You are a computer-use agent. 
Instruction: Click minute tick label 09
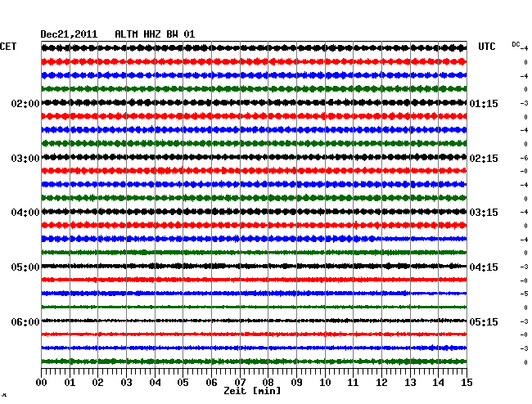click(x=296, y=382)
